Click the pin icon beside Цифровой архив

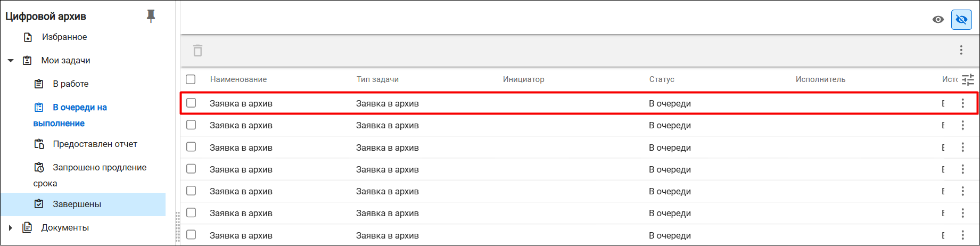151,17
